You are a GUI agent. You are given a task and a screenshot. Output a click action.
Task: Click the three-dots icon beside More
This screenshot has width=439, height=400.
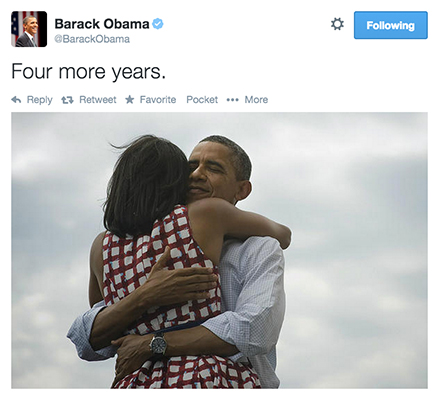point(232,100)
